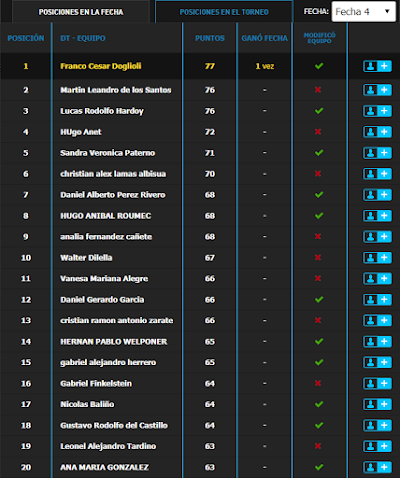Click the 77 points value
Image resolution: width=400 pixels, height=478 pixels.
pos(210,66)
